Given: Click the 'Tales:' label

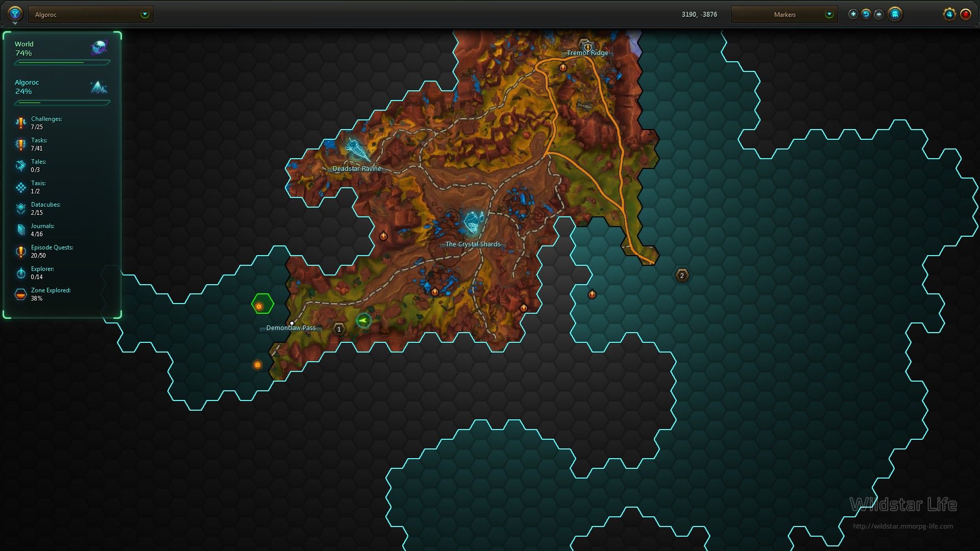Looking at the screenshot, I should pos(38,162).
